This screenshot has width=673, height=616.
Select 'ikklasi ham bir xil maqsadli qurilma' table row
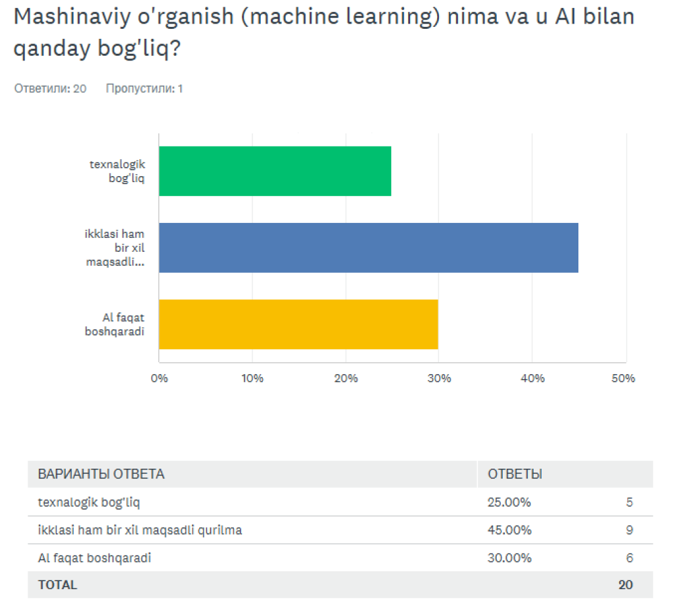coord(140,530)
